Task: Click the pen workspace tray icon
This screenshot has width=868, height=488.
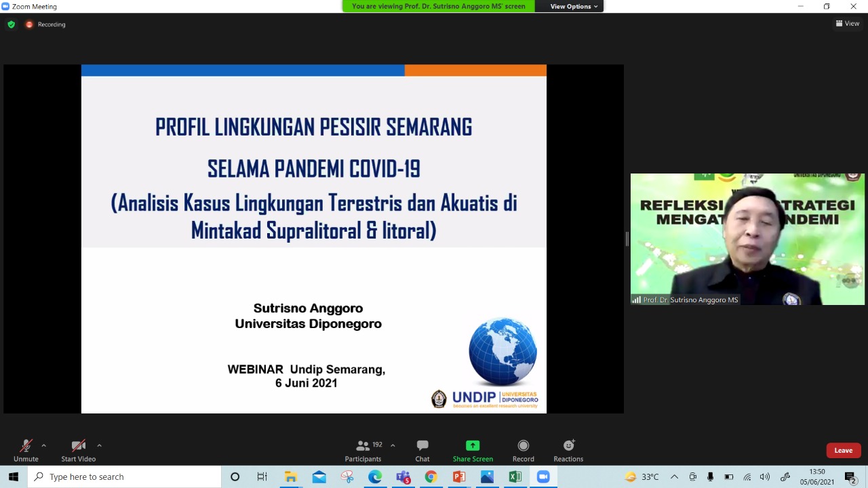Action: point(785,476)
